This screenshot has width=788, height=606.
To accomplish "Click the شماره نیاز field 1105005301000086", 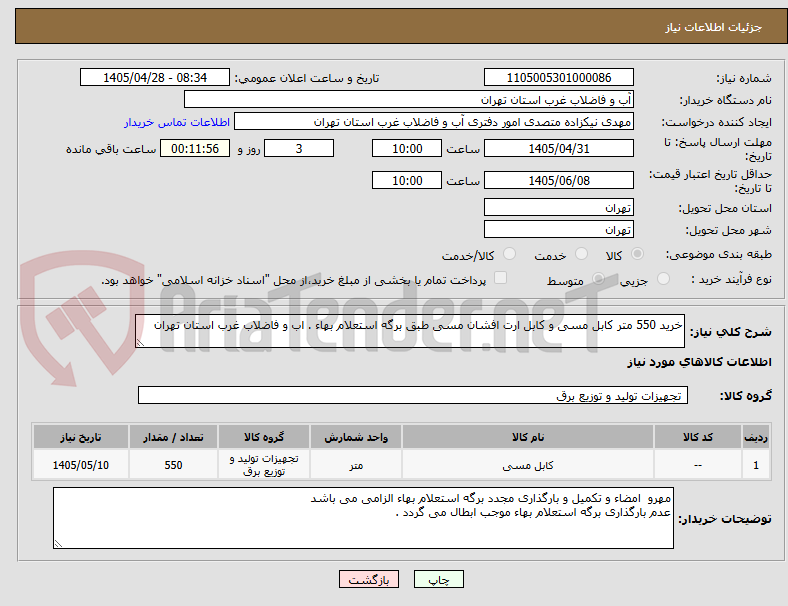I will coord(558,77).
